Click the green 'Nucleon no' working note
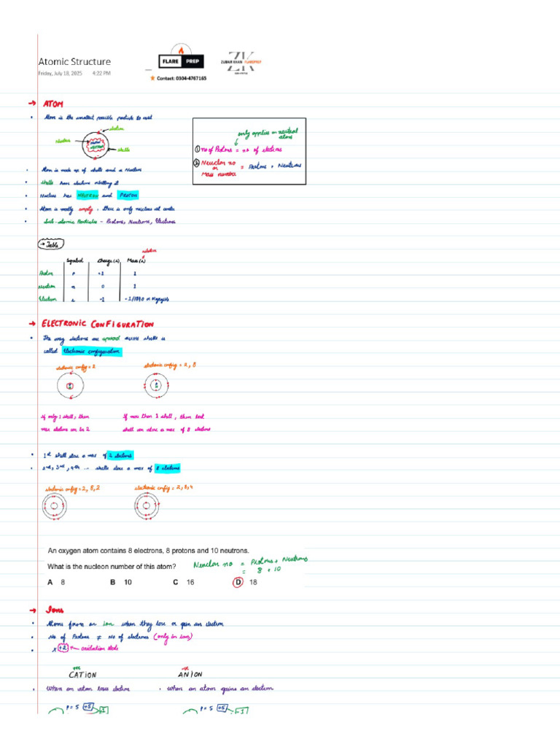 [251, 565]
